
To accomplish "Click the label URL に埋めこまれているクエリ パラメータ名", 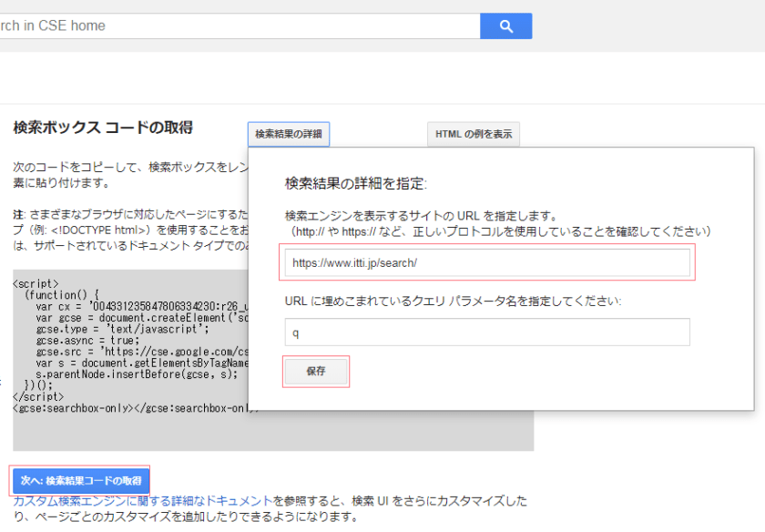I will pos(453,302).
